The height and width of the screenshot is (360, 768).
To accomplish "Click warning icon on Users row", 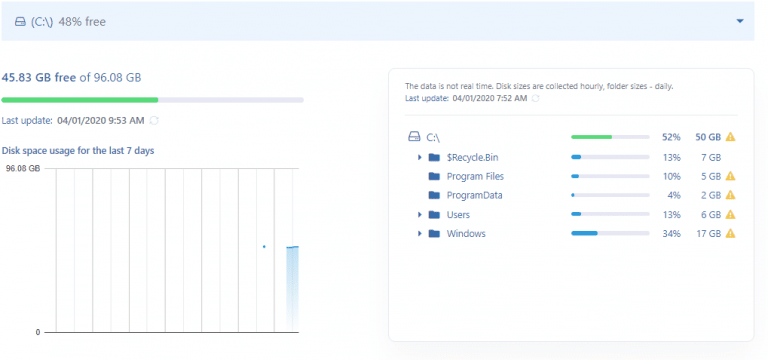I will coord(730,215).
